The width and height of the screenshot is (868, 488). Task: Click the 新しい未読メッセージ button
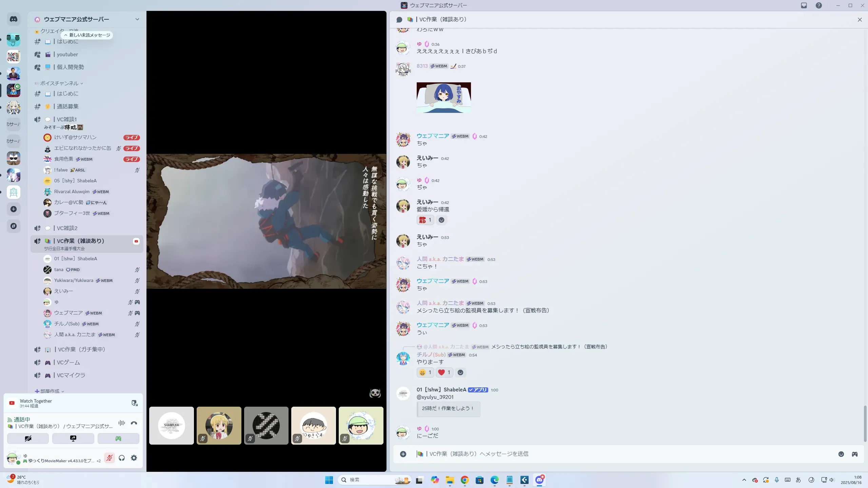point(87,35)
